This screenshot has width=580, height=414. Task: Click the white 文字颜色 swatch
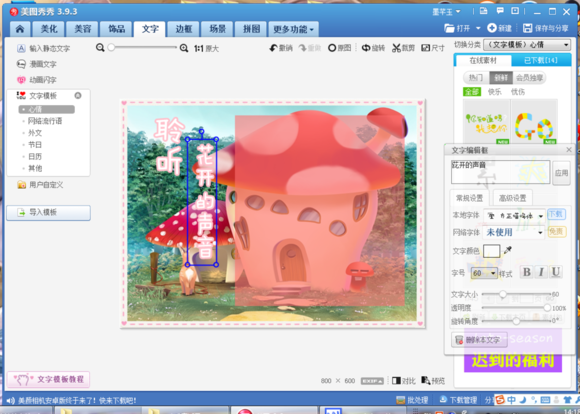pos(492,251)
